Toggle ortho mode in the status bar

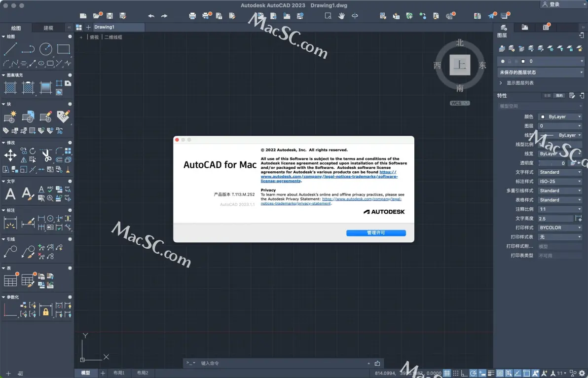pyautogui.click(x=464, y=373)
